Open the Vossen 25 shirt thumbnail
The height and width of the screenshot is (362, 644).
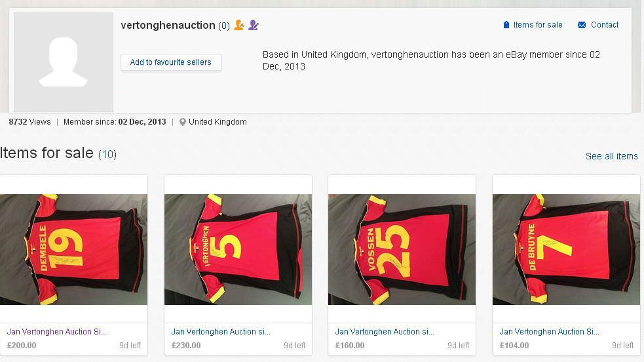pyautogui.click(x=402, y=249)
